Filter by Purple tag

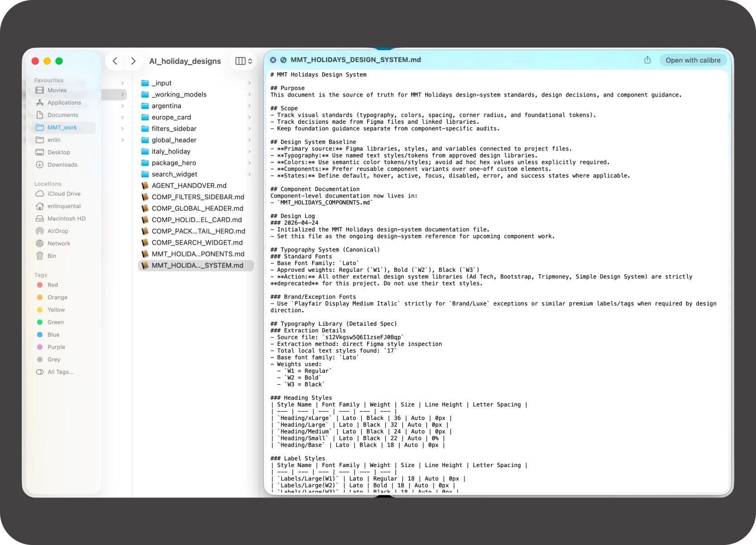[63, 347]
